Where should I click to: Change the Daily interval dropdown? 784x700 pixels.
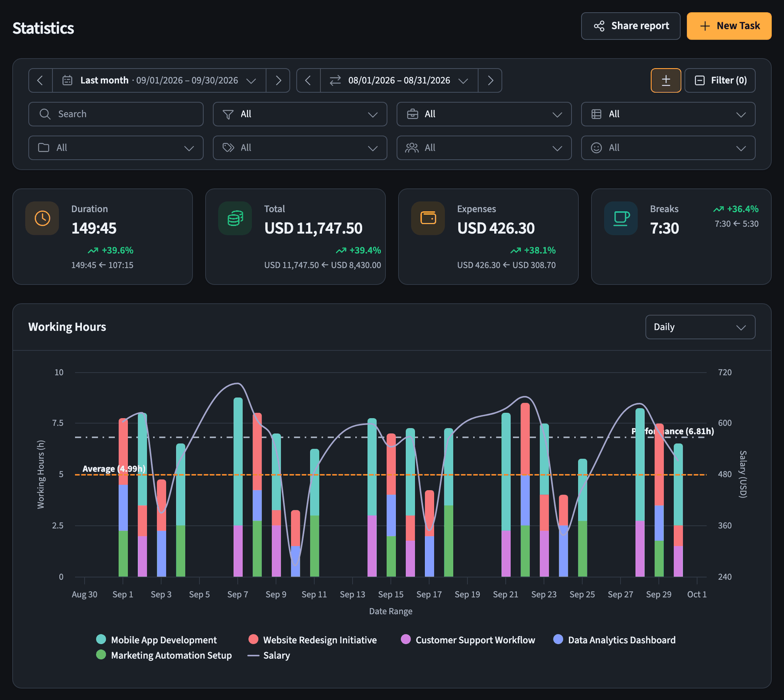tap(701, 327)
